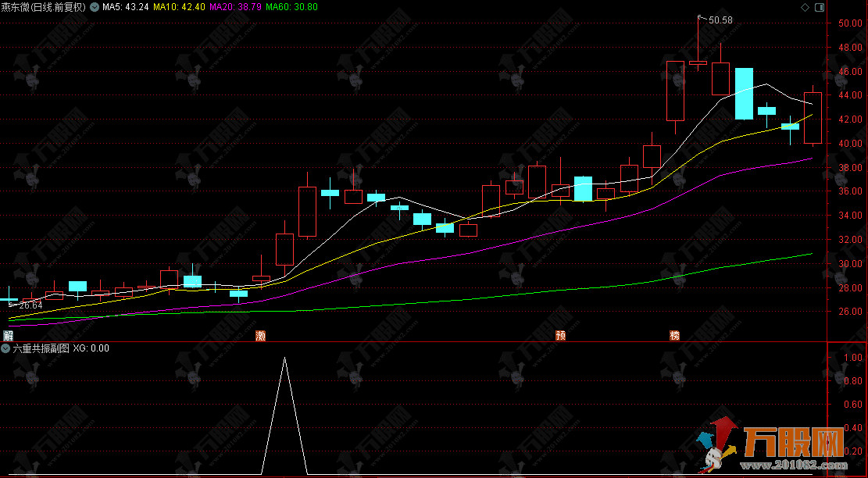Click the 激 event marker icon

point(261,336)
